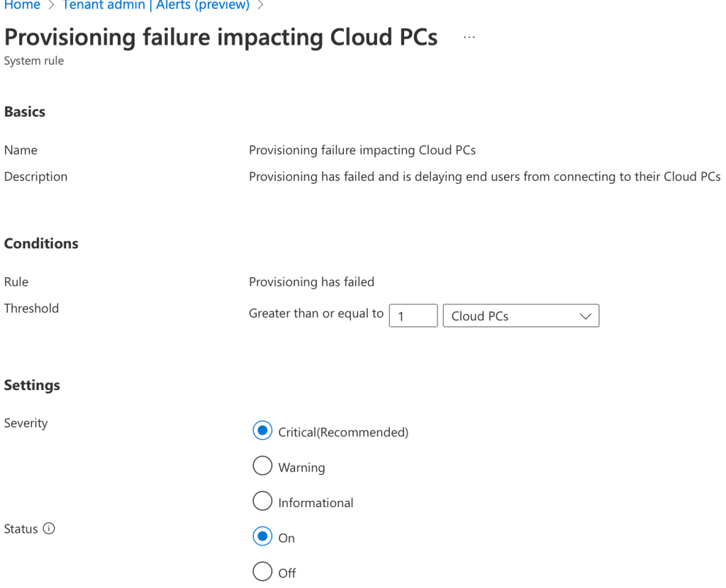Click the Status info icon
The height and width of the screenshot is (588, 726).
(49, 528)
